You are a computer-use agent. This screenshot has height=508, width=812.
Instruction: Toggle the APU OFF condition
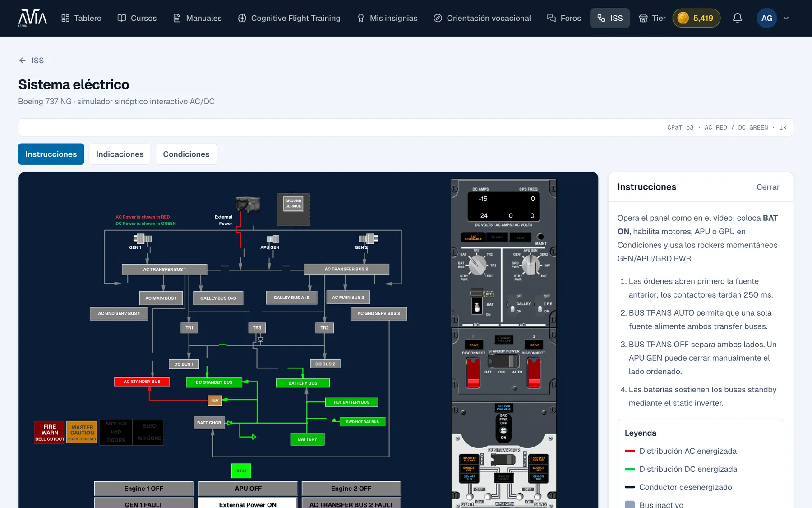click(248, 489)
